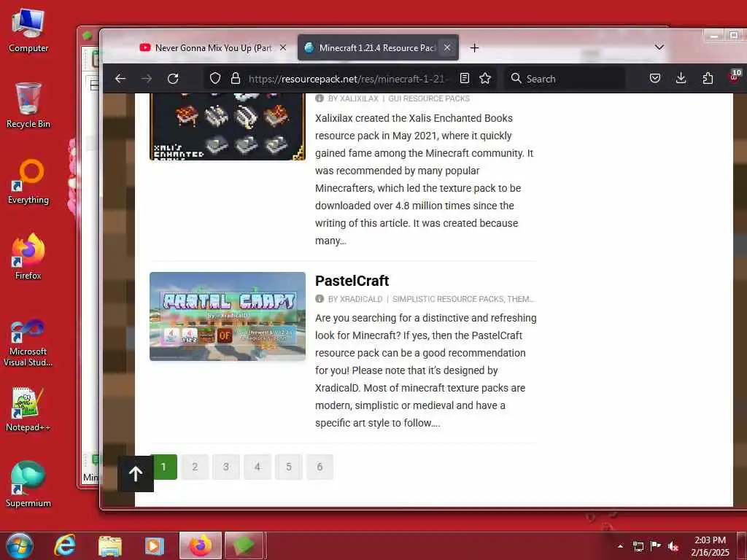Launch the Firefox desktop shortcut
Viewport: 747px width, 560px height.
[28, 257]
